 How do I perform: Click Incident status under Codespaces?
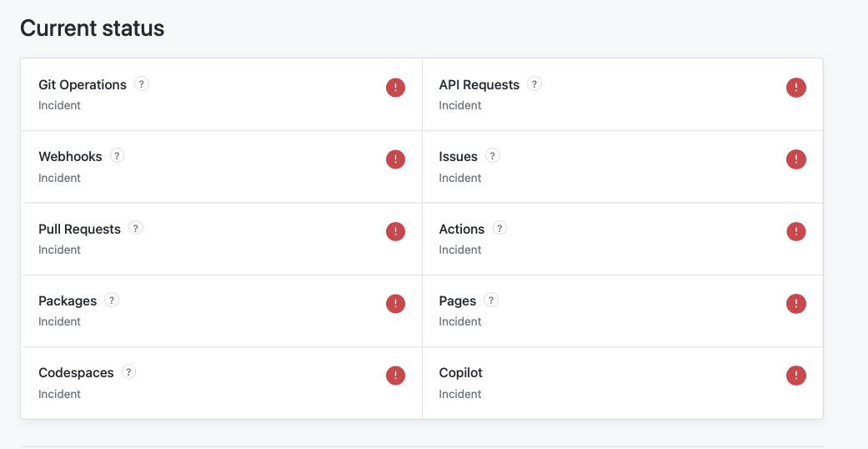60,394
